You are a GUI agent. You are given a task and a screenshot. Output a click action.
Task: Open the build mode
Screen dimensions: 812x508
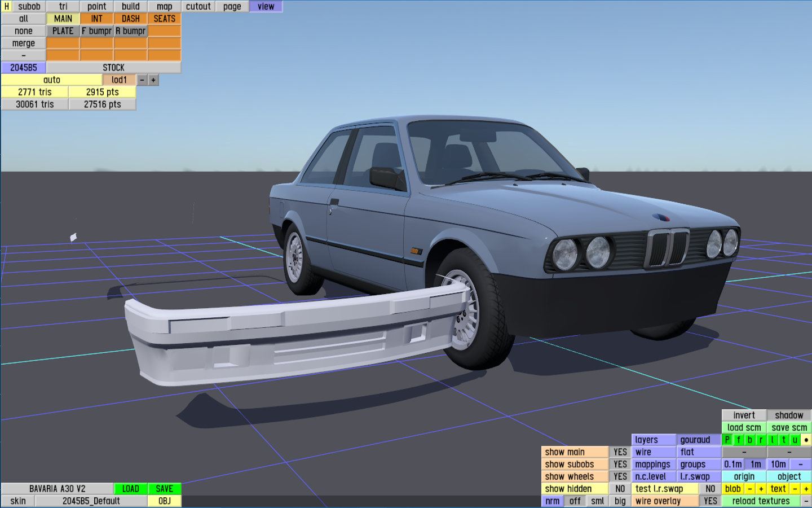click(131, 6)
